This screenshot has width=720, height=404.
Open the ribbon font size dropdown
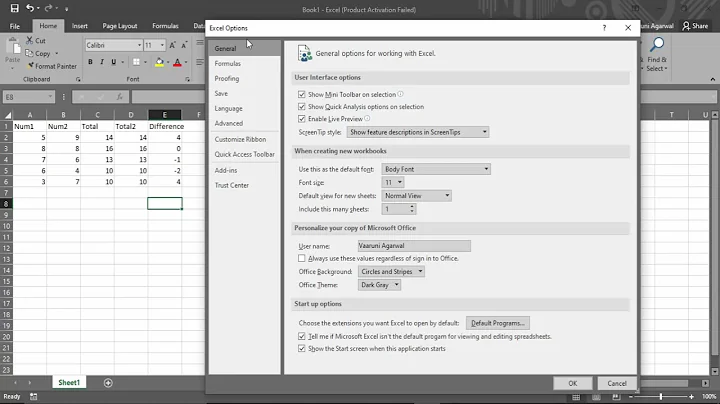point(162,45)
